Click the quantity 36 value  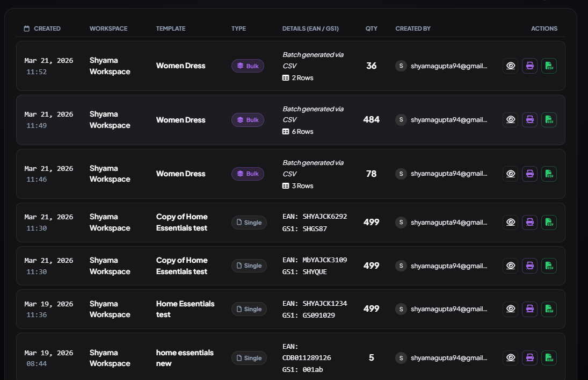pyautogui.click(x=371, y=66)
